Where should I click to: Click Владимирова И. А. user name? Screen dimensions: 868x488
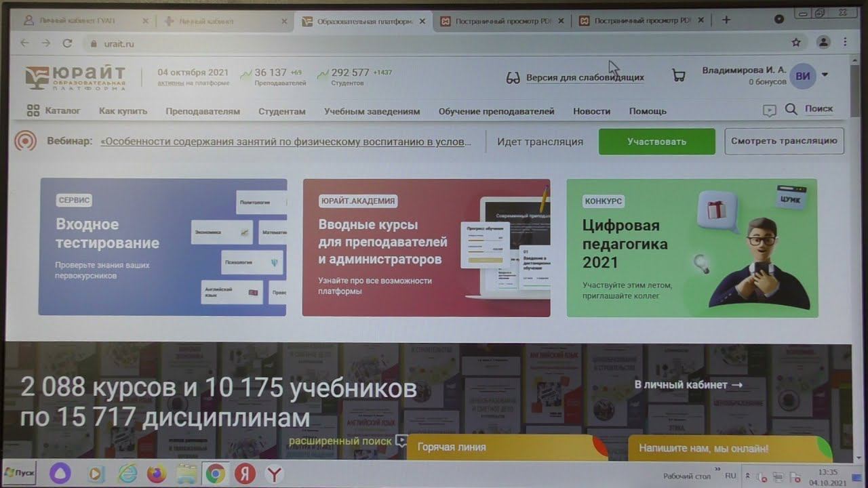(x=744, y=70)
